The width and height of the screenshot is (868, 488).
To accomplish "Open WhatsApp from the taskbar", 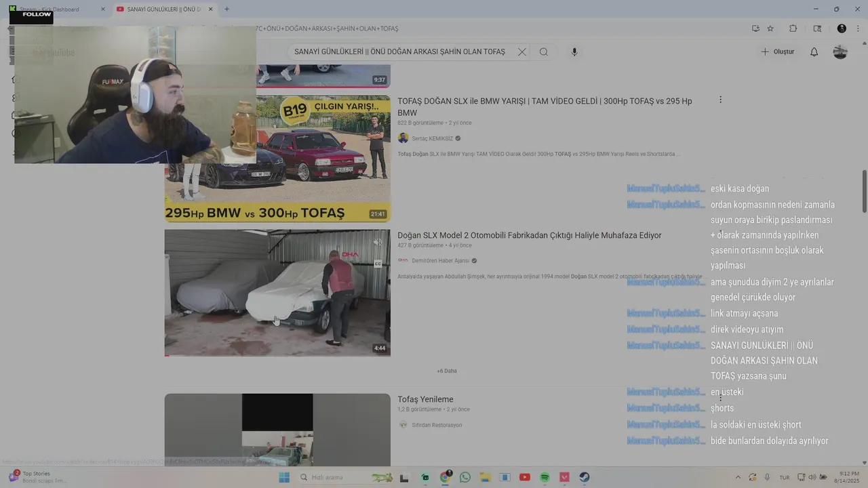I will point(465,477).
